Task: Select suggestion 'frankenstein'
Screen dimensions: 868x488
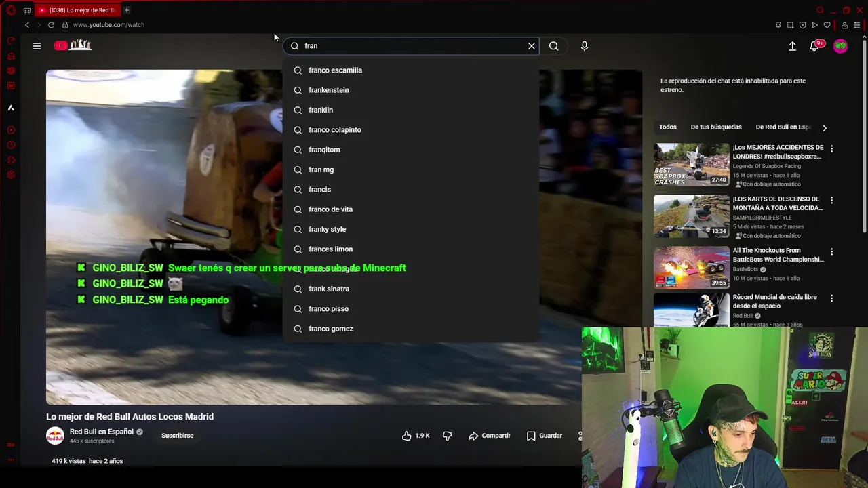Action: [x=410, y=90]
